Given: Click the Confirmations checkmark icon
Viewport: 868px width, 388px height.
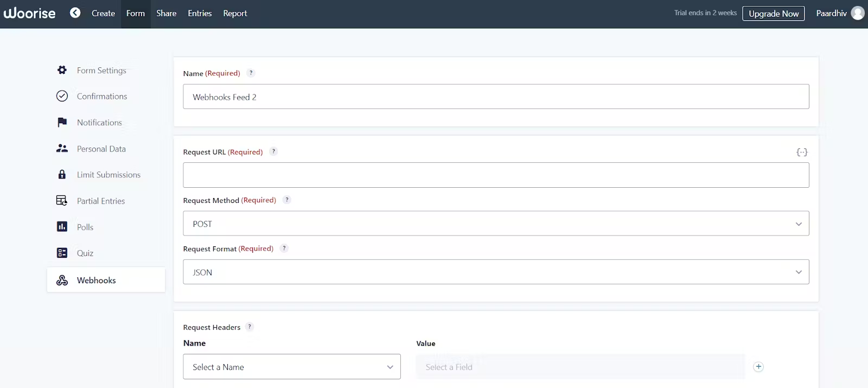Looking at the screenshot, I should click(62, 96).
